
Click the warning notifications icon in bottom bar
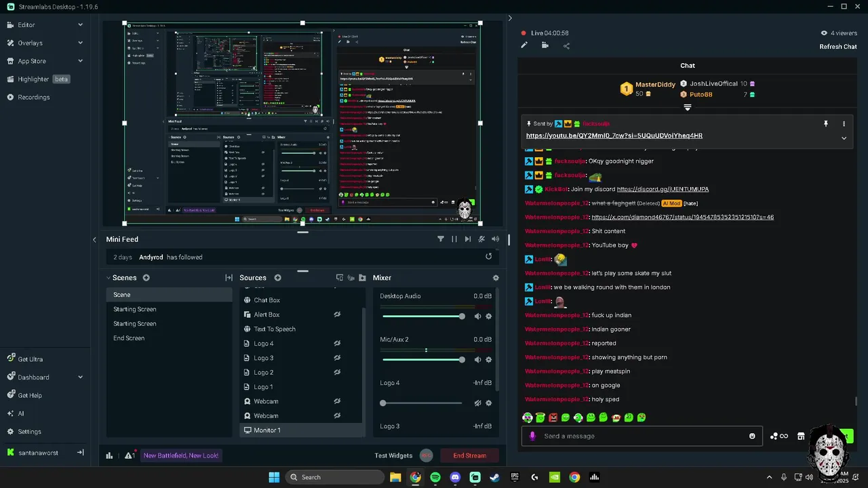pos(129,455)
